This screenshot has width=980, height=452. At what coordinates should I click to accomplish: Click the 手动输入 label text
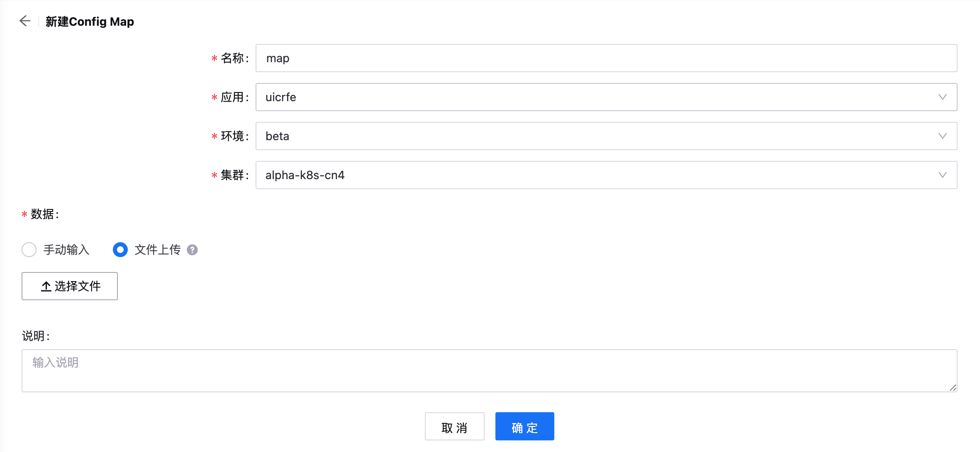click(x=66, y=250)
